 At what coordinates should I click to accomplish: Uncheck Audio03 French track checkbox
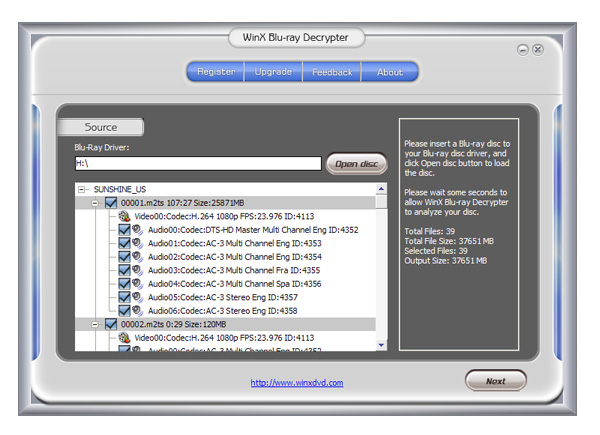[124, 270]
